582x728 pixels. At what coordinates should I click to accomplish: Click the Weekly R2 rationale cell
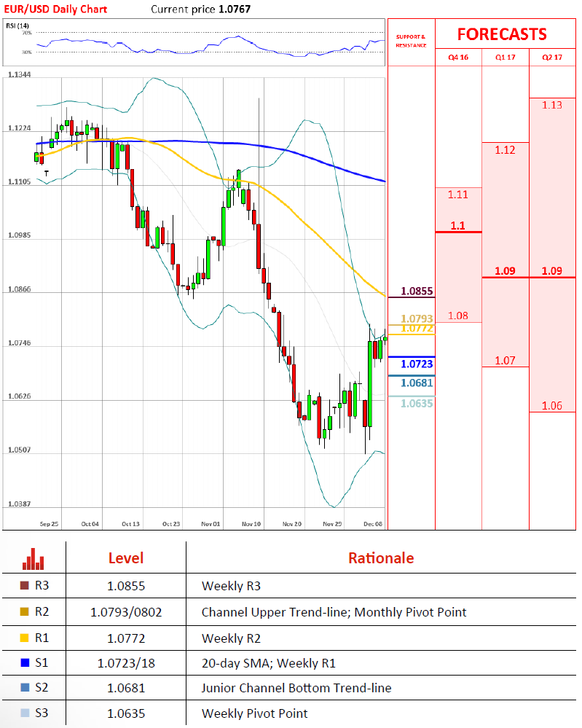click(231, 638)
